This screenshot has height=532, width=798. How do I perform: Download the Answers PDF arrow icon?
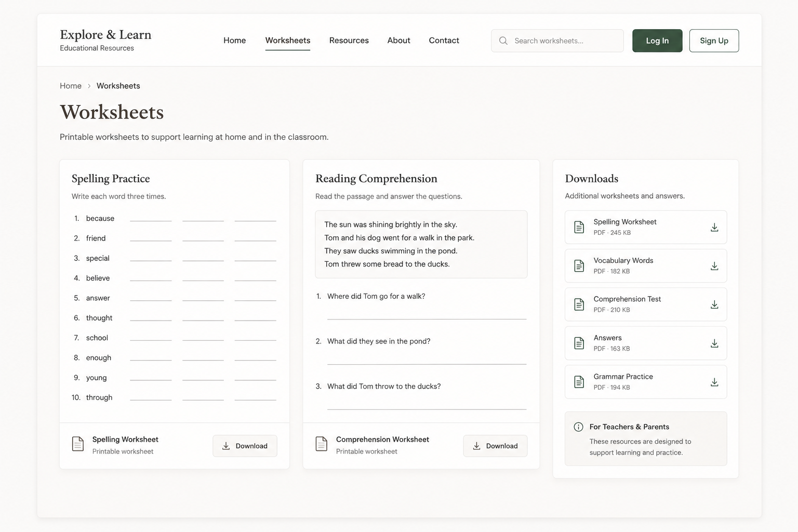click(x=714, y=343)
